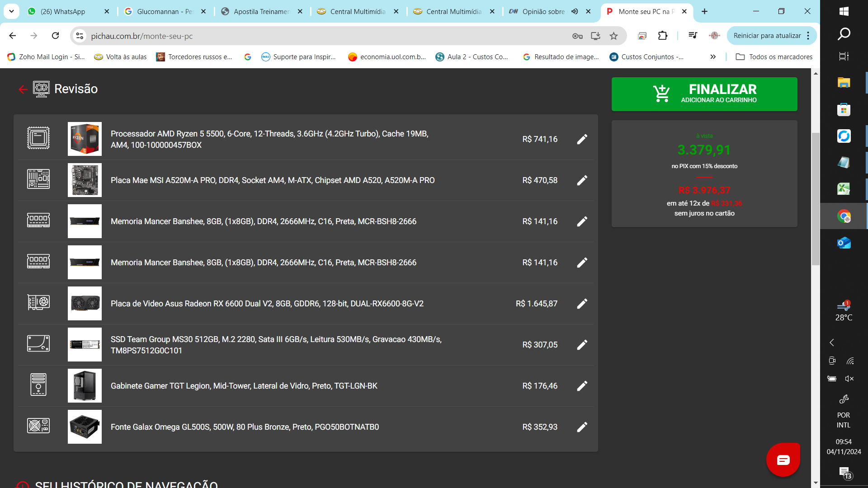Click the address bar URL field

325,36
